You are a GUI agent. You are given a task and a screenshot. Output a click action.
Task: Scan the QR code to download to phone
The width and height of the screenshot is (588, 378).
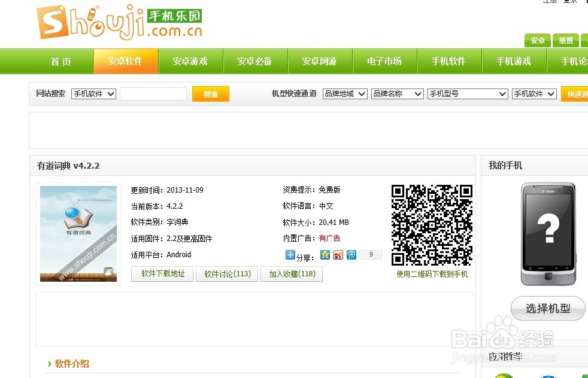432,227
